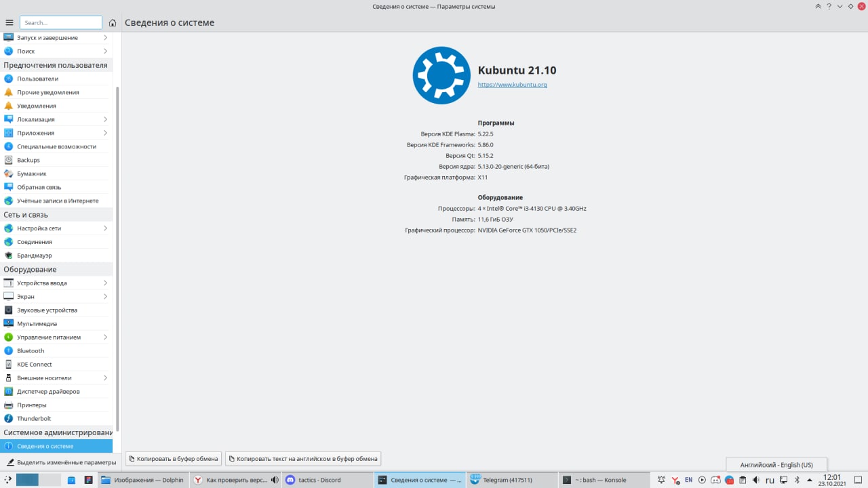Open the pinned Figma-like launcher icon
This screenshot has height=488, width=868.
[x=88, y=480]
